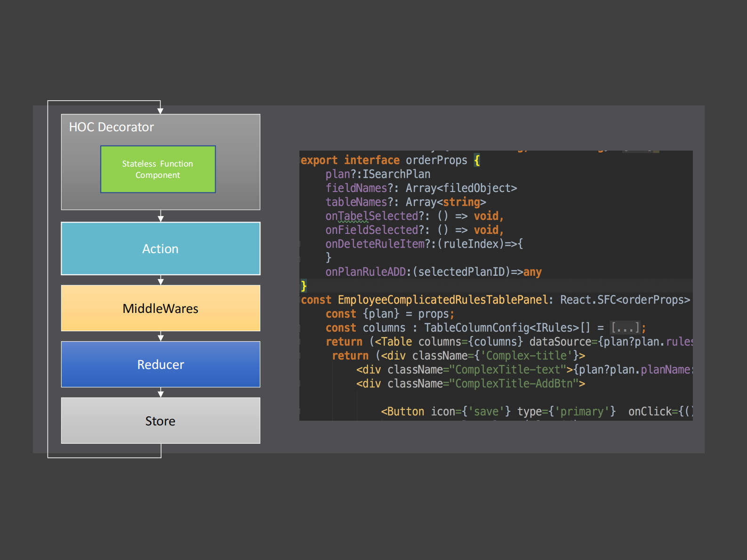This screenshot has height=560, width=747.
Task: Select the gray Store block
Action: (161, 421)
